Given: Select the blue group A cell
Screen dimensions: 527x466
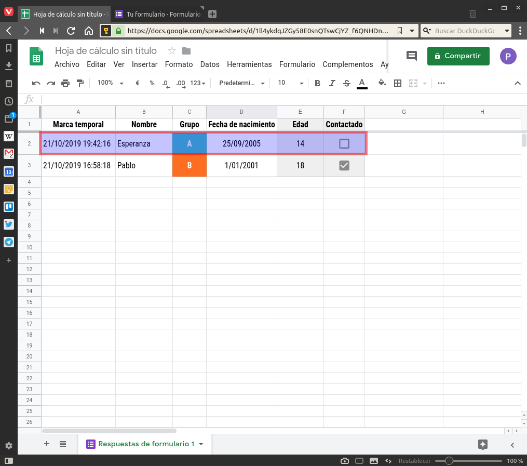Looking at the screenshot, I should [x=189, y=144].
